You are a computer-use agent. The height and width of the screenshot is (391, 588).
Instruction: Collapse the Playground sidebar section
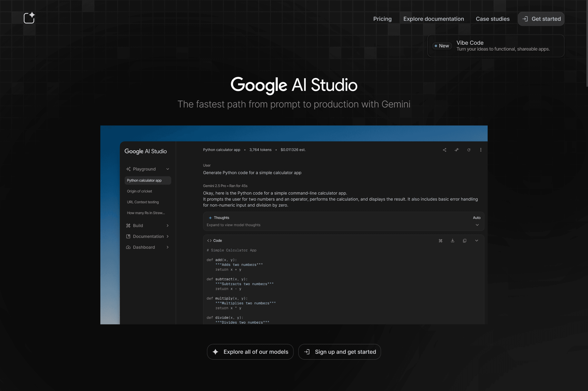point(168,169)
